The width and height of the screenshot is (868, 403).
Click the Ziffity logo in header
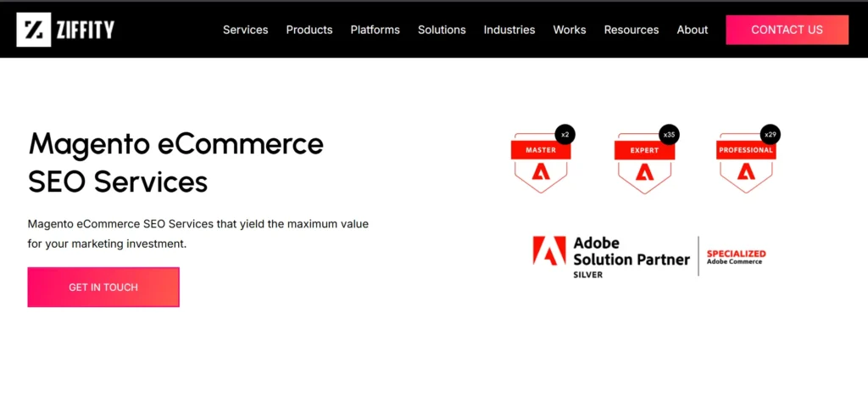click(65, 30)
